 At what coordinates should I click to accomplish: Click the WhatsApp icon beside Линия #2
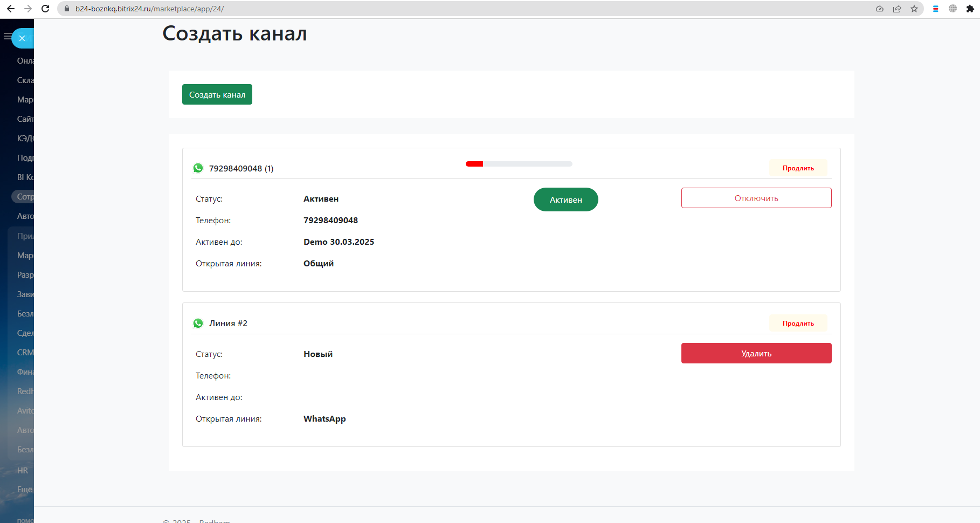click(198, 324)
